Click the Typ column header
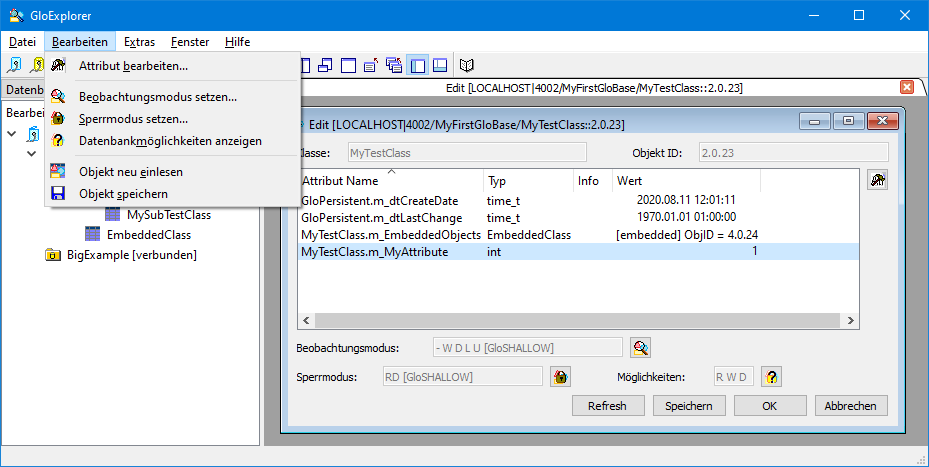 528,181
